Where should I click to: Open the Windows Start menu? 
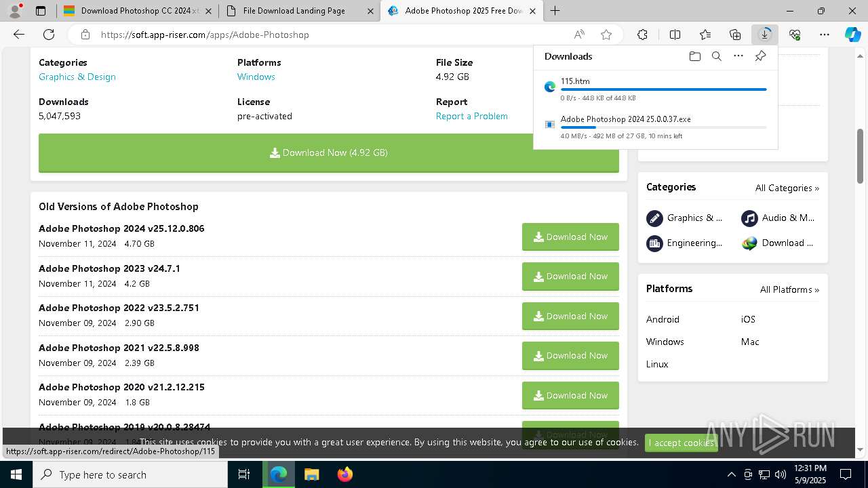point(16,474)
